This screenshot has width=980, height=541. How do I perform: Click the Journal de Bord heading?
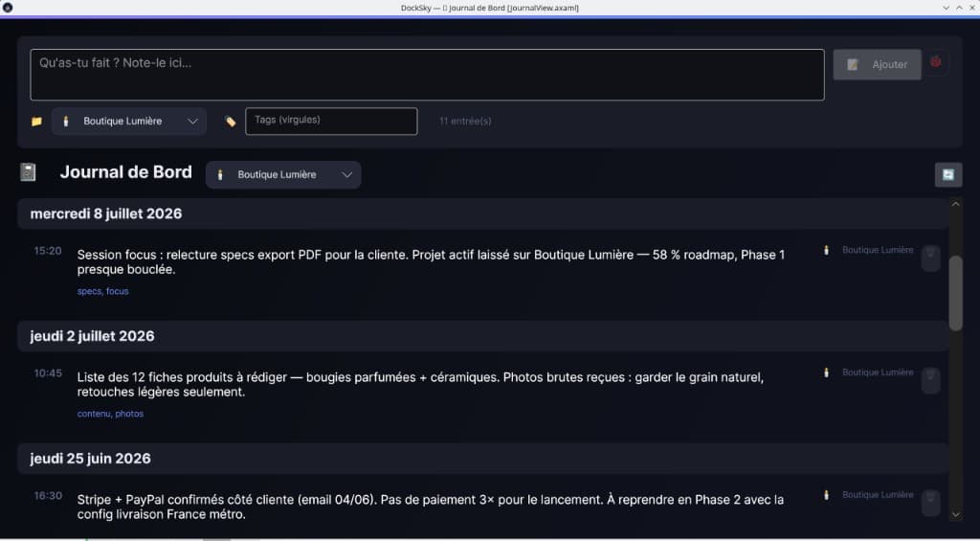(125, 172)
